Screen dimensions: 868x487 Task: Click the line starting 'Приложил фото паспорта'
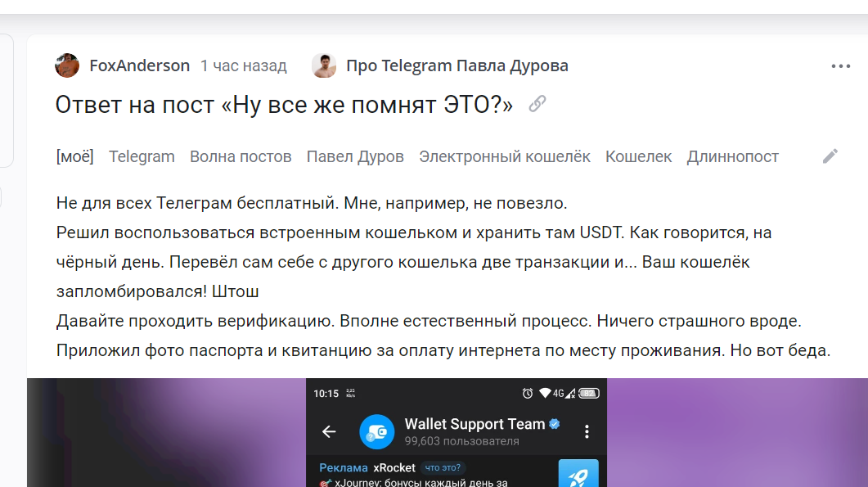(443, 350)
